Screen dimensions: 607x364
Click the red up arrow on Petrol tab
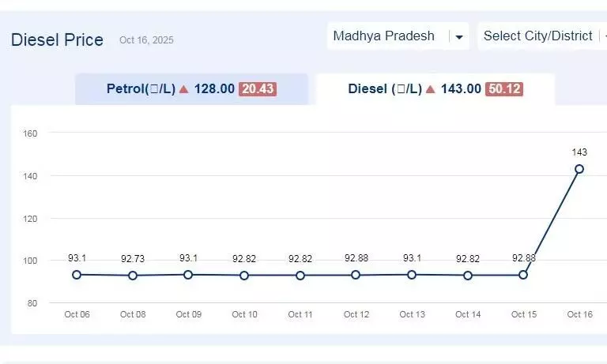coord(183,89)
